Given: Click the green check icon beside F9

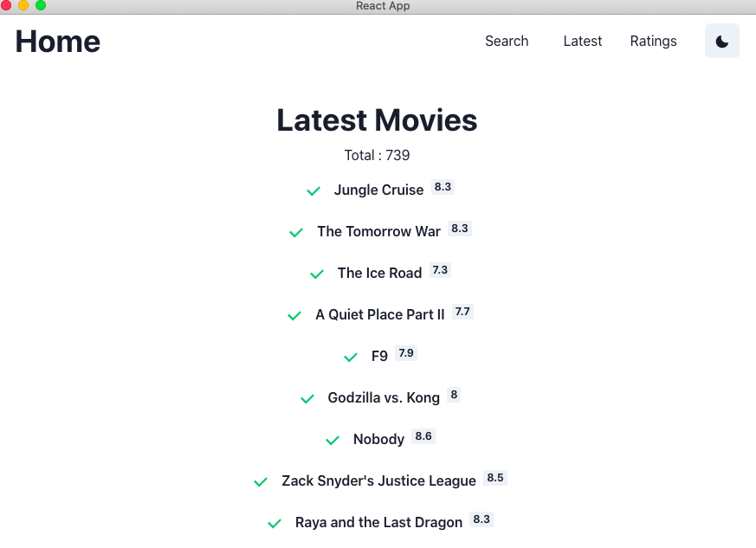Looking at the screenshot, I should click(351, 358).
